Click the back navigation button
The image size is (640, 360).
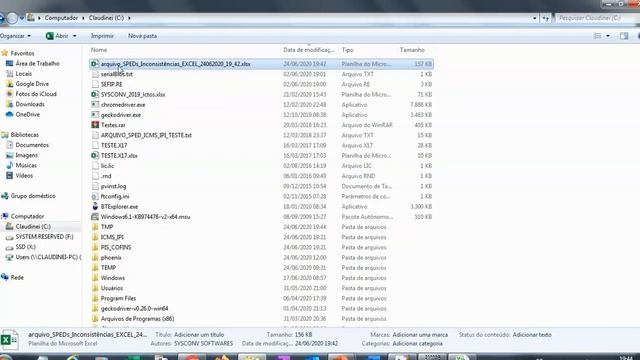click(x=2, y=18)
